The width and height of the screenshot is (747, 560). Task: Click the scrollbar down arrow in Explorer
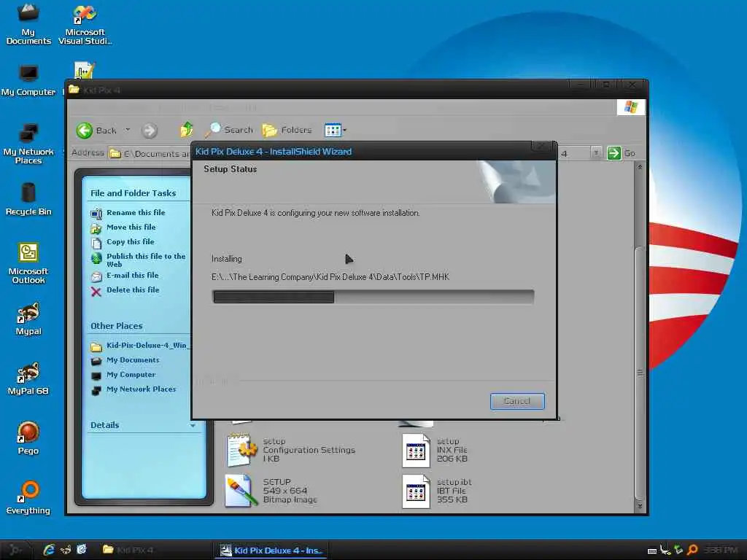(x=640, y=506)
